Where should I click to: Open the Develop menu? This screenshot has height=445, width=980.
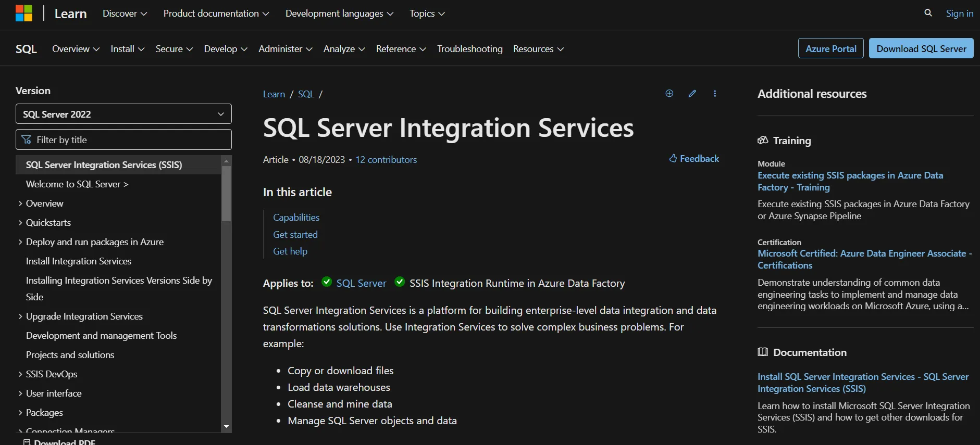(226, 49)
